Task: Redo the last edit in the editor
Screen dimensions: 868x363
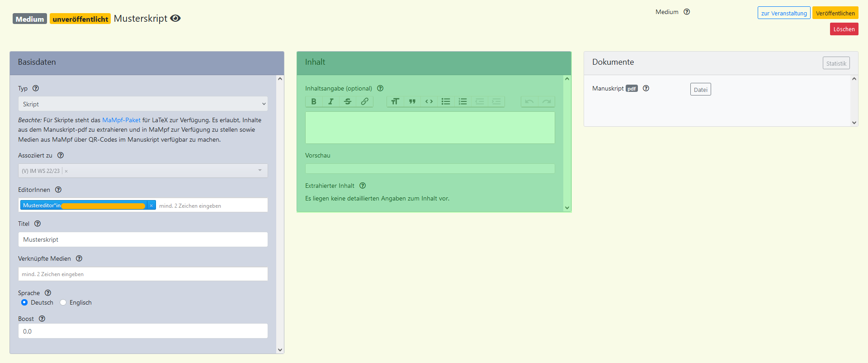Action: point(547,101)
